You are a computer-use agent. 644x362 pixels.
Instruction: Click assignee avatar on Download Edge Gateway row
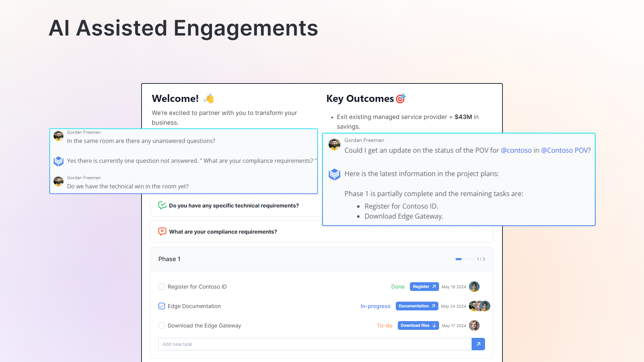tap(474, 325)
